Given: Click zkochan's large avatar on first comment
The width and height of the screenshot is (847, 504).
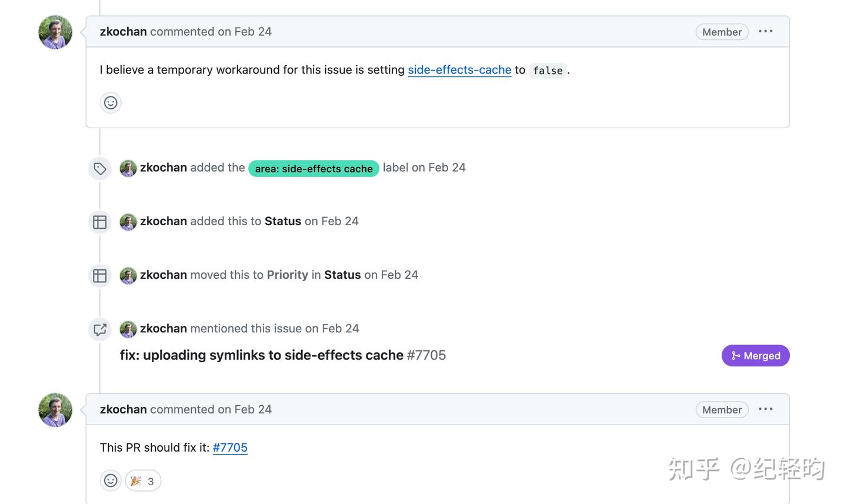Looking at the screenshot, I should [x=55, y=32].
